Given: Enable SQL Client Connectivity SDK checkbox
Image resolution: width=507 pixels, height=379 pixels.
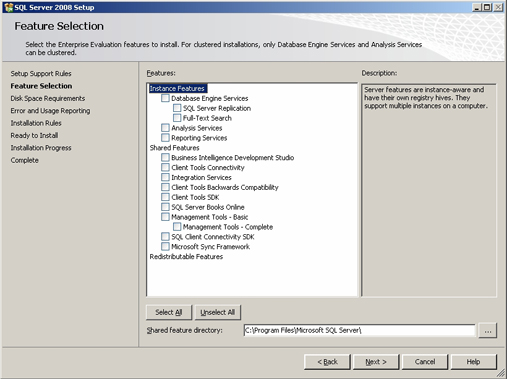Looking at the screenshot, I should 165,237.
